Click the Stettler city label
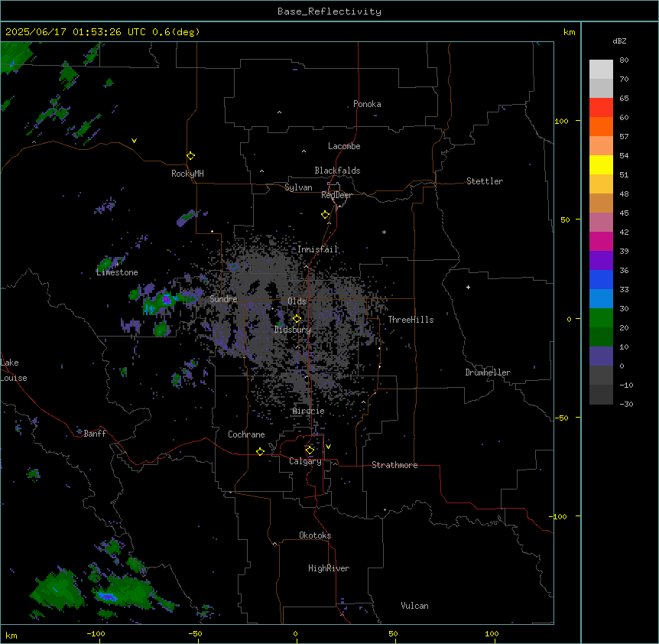659x644 pixels. 485,181
